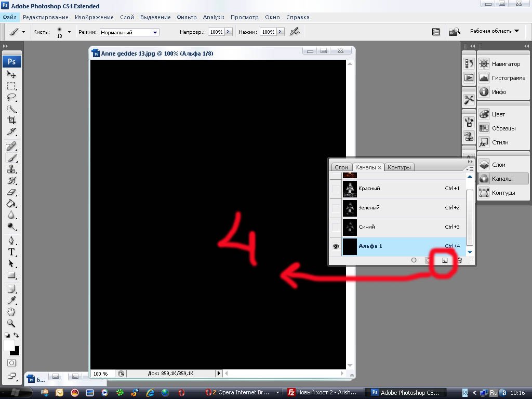
Task: Show the Синий channel visibility
Action: coord(336,227)
